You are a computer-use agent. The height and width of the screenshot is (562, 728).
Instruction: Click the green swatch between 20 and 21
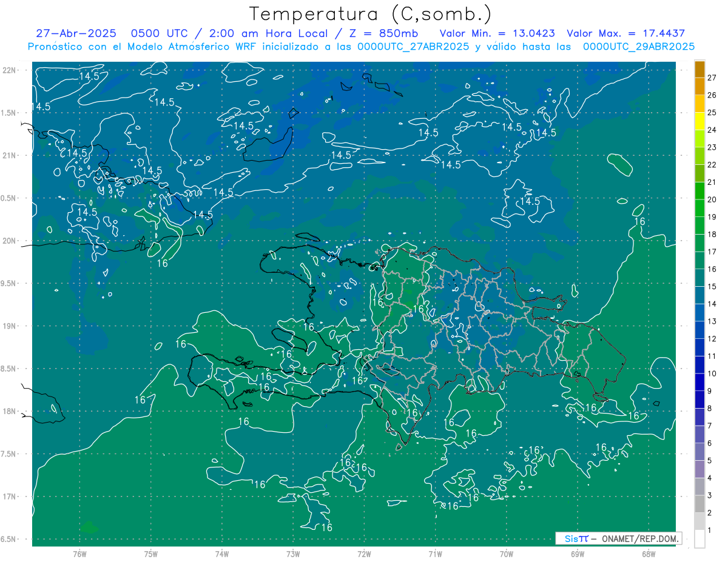pos(699,191)
